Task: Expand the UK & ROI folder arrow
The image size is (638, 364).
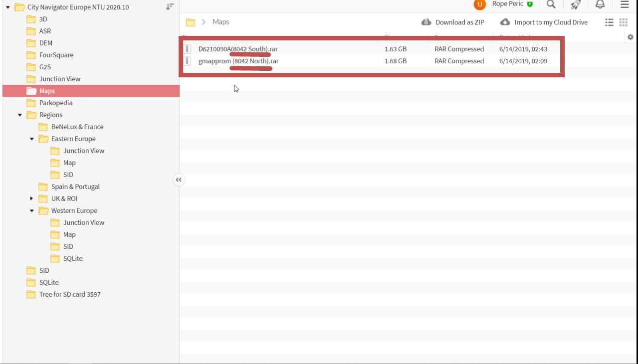Action: [32, 198]
